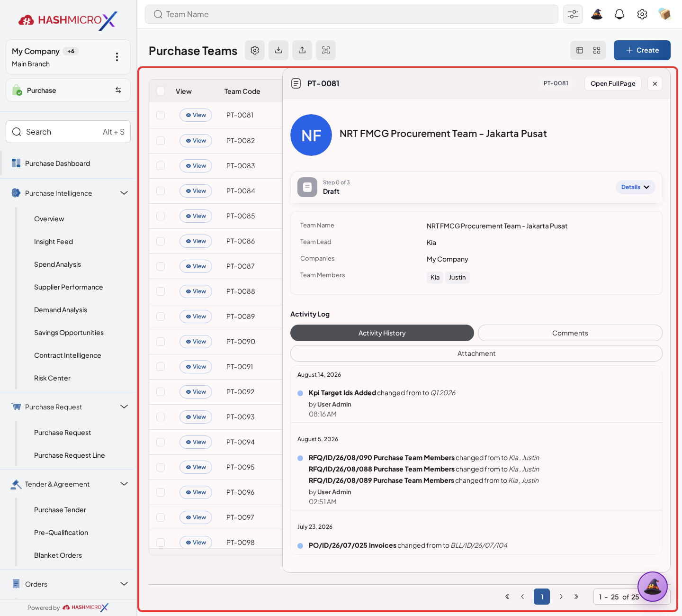Screen dimensions: 682x616
Task: Open notifications bell icon
Action: point(619,14)
